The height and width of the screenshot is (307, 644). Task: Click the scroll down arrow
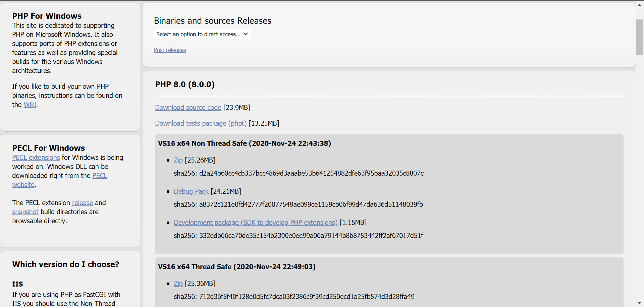pyautogui.click(x=640, y=303)
